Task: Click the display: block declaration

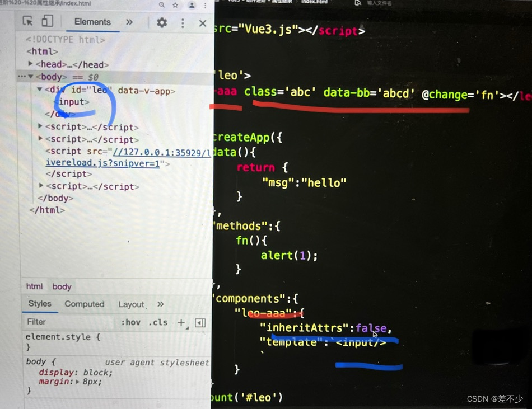Action: pyautogui.click(x=76, y=373)
